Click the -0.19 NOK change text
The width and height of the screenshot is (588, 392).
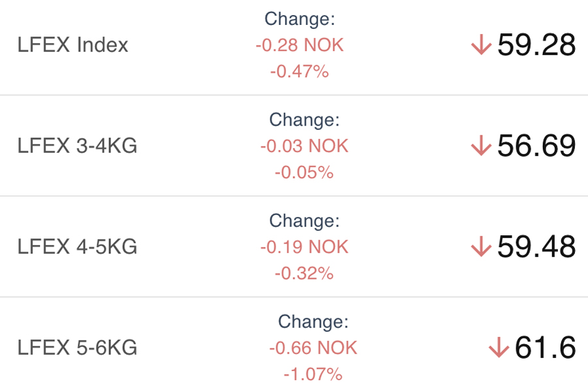(304, 247)
